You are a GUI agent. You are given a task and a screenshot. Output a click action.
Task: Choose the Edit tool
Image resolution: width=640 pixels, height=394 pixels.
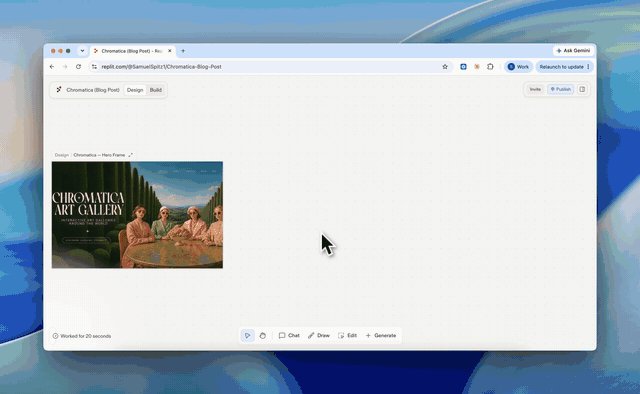coord(347,336)
